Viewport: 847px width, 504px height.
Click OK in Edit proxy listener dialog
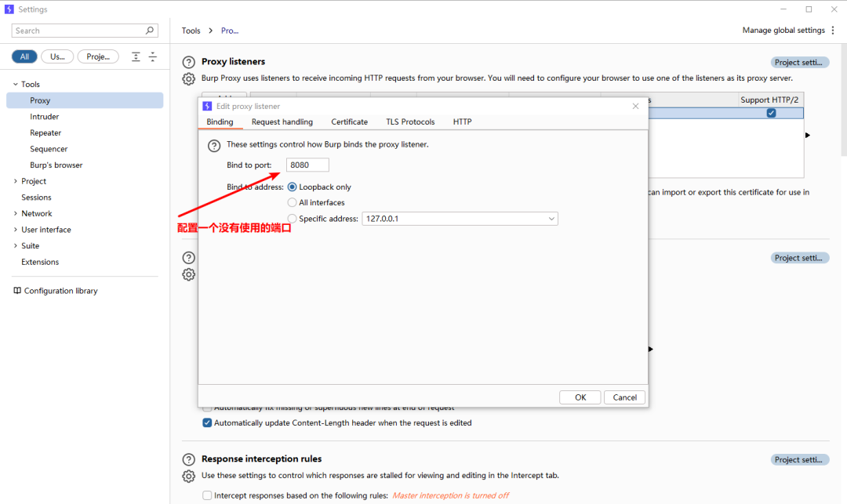[x=580, y=397]
